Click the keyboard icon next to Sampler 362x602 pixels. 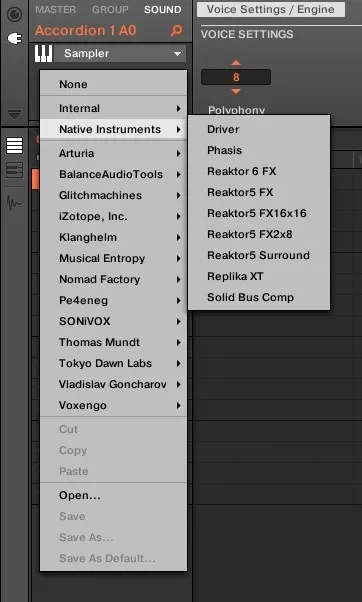coord(43,53)
